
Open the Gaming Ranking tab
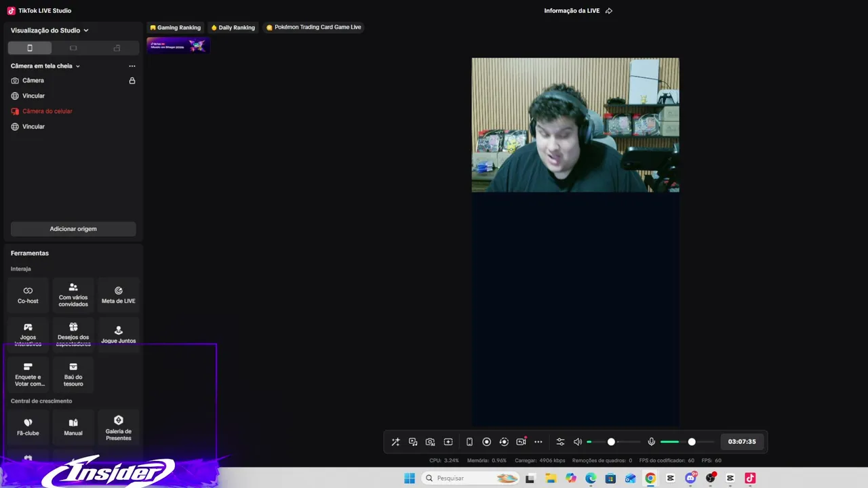coord(175,27)
